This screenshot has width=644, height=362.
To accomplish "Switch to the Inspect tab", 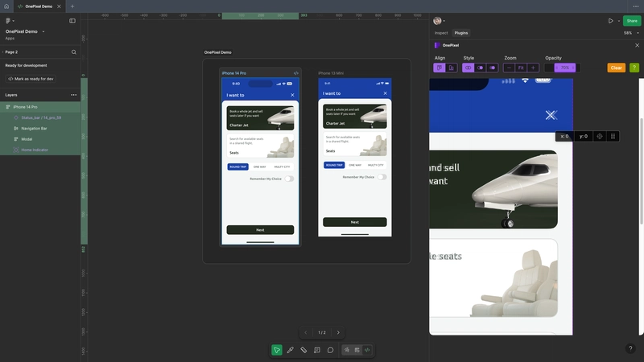I will tap(441, 33).
